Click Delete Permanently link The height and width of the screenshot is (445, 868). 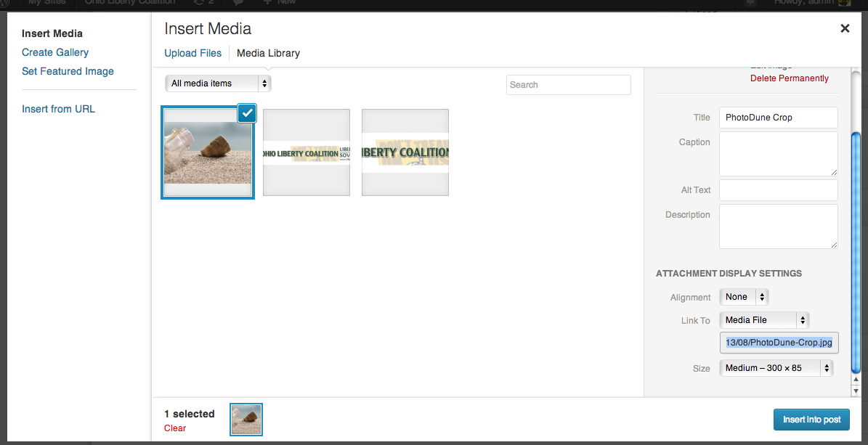tap(790, 78)
